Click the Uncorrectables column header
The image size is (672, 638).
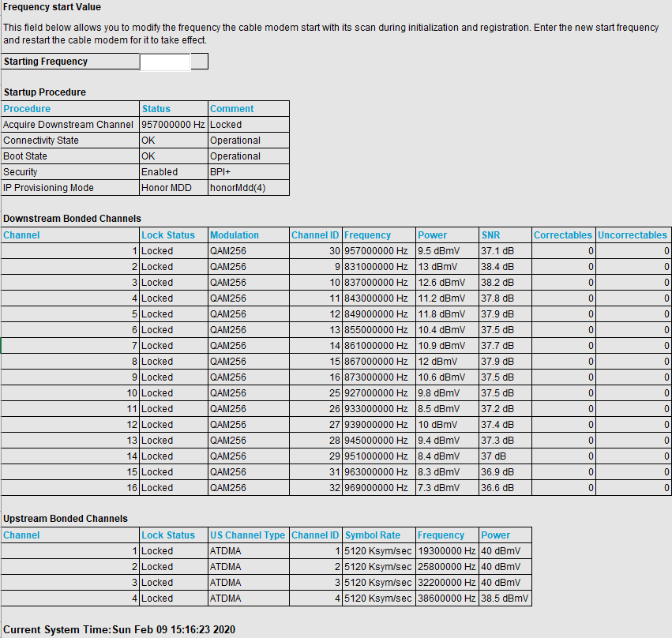click(x=632, y=235)
